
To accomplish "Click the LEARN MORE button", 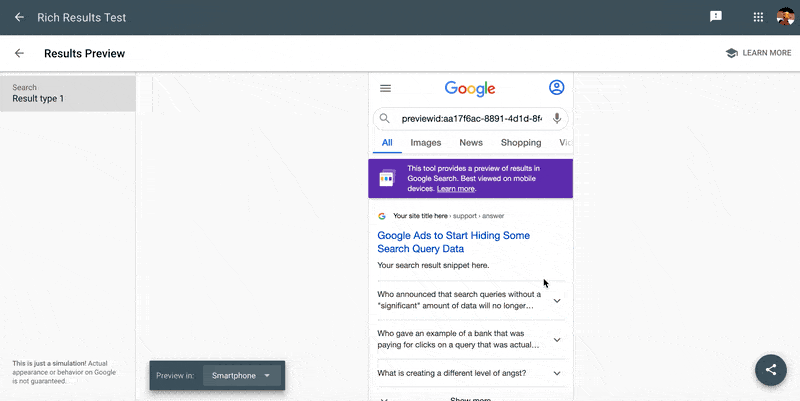I will coord(758,53).
